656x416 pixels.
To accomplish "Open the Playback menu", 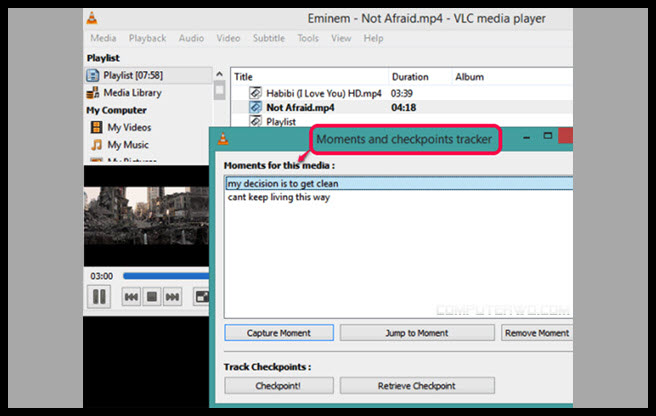I will (147, 38).
